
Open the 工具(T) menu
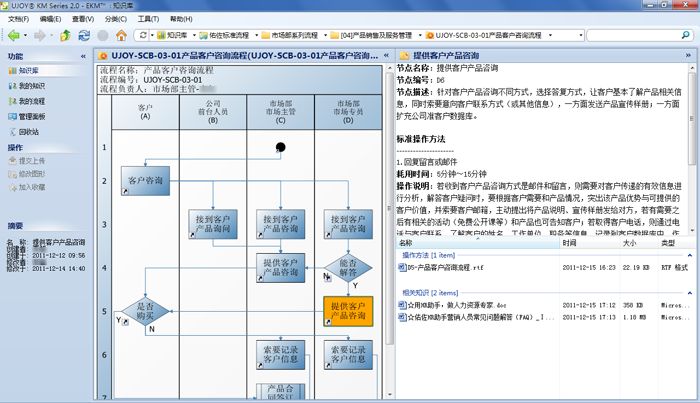[148, 19]
